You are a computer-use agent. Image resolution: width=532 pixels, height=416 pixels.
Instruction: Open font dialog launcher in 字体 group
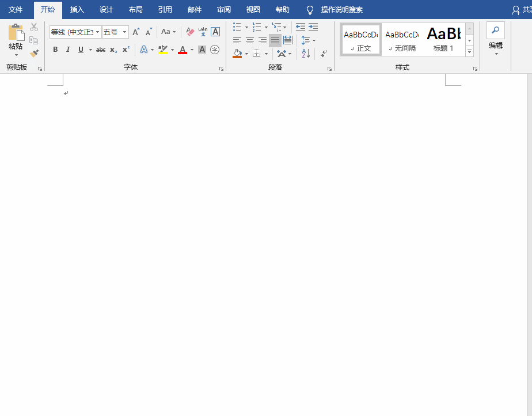221,69
